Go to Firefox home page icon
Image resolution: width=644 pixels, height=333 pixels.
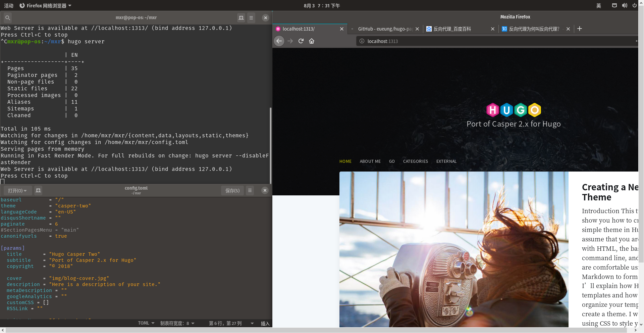point(312,41)
